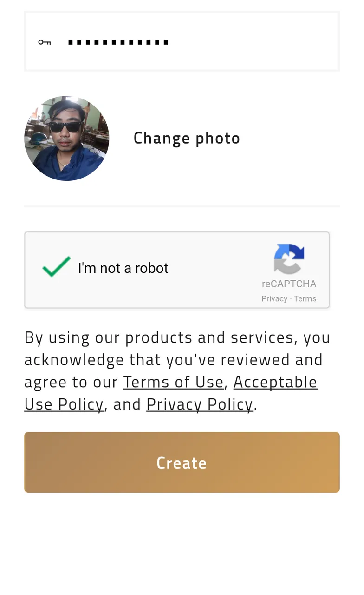Click the gray reCAPTCHA brand text
Image resolution: width=364 pixels, height=595 pixels.
point(289,284)
